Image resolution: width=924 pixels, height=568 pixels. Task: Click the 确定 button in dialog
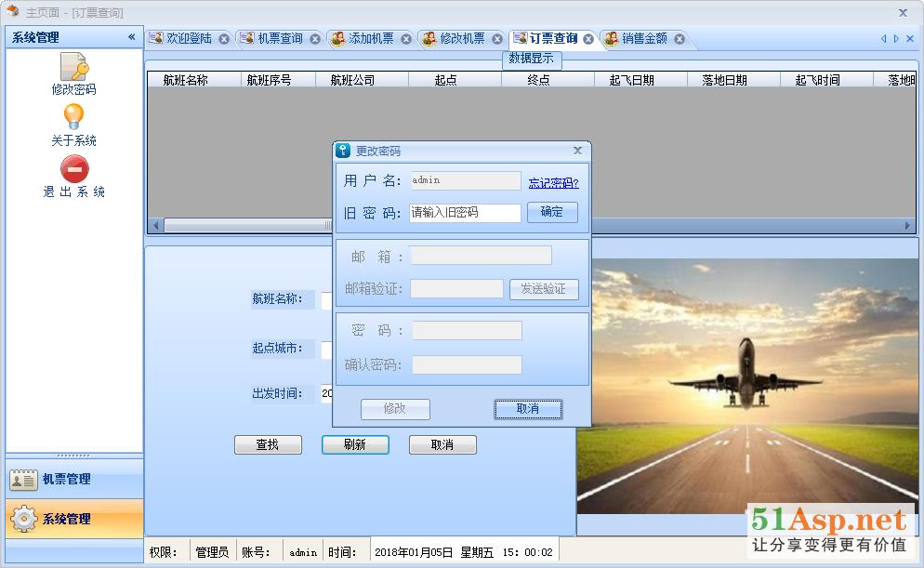(552, 212)
